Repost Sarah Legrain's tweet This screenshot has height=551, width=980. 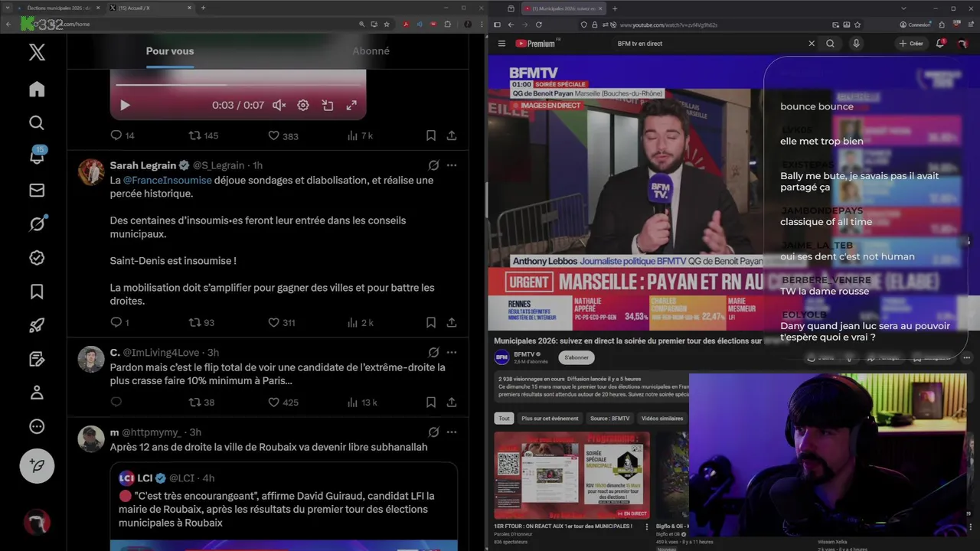(202, 322)
